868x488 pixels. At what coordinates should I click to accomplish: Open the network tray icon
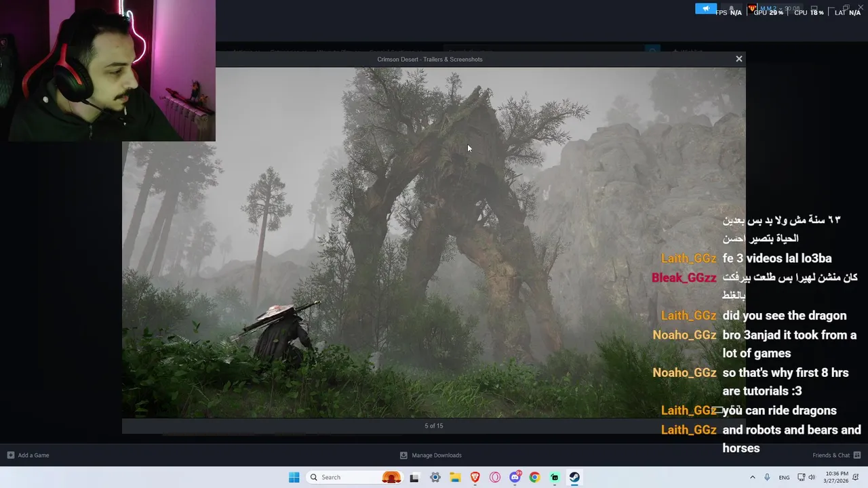point(801,477)
